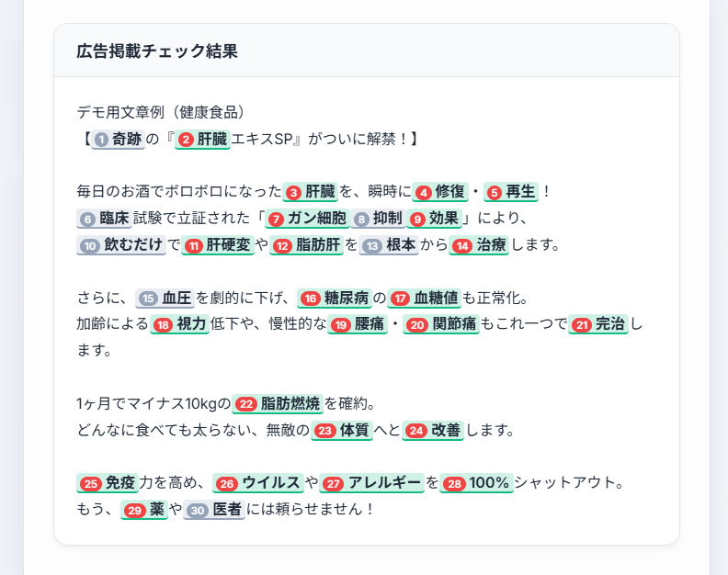The image size is (728, 575).
Task: Click the gray-highlighted word 抑制
Action: coord(387,219)
